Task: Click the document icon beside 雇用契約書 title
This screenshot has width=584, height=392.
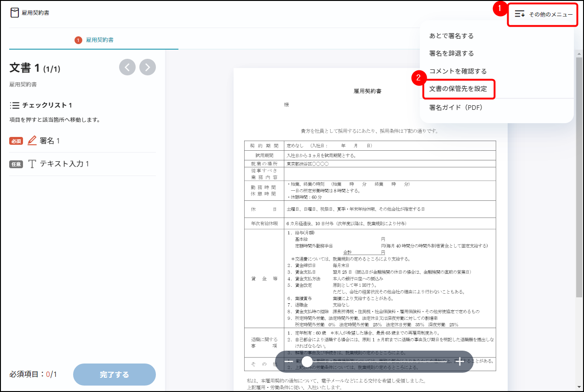Action: click(x=15, y=12)
